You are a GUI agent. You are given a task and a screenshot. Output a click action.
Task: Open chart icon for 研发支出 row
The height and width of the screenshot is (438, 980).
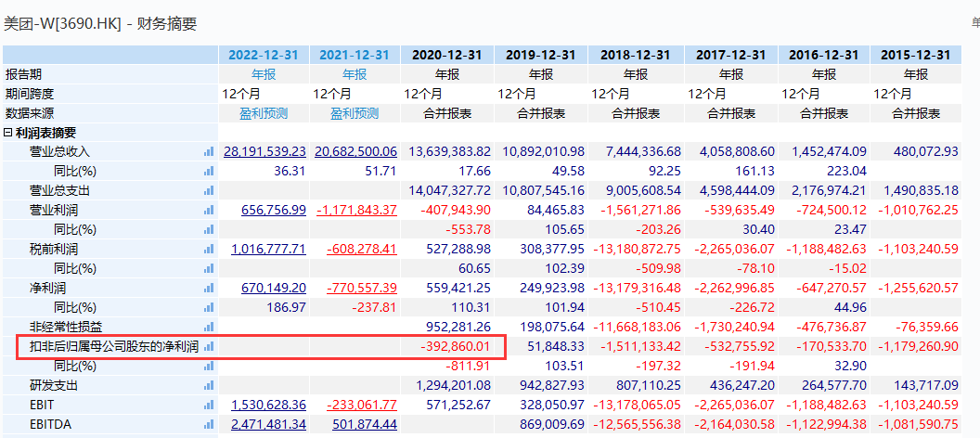pyautogui.click(x=209, y=385)
